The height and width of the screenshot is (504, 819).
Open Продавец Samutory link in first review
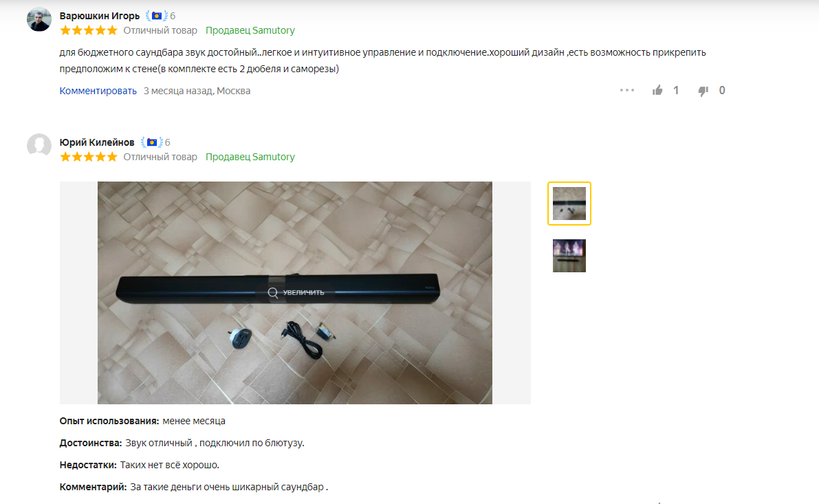coord(250,30)
